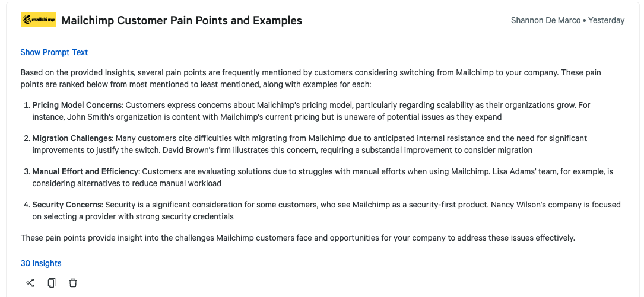The image size is (644, 297).
Task: Click the Manual Effort and Efficiency heading
Action: 85,171
